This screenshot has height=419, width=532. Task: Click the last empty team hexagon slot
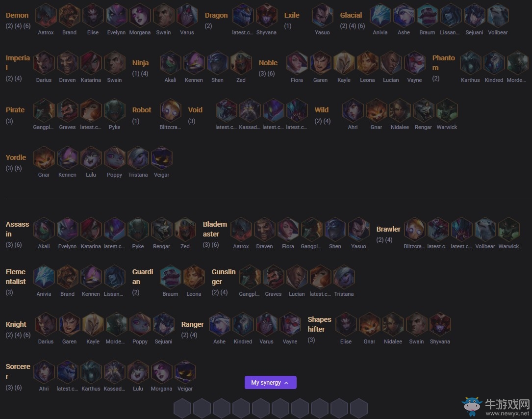(x=358, y=409)
